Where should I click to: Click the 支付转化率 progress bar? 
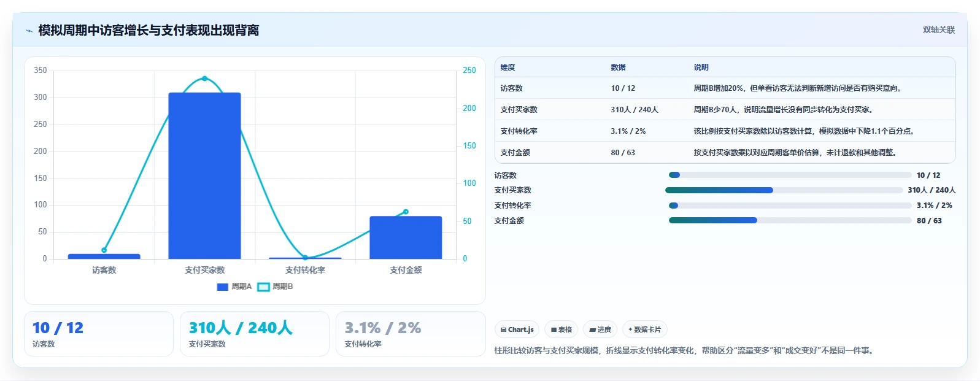pos(790,206)
